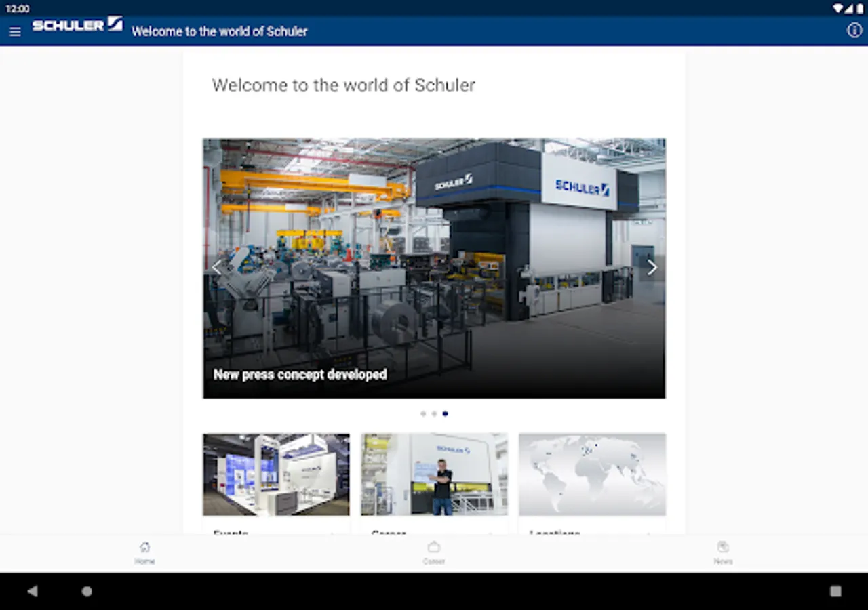868x610 pixels.
Task: Tap the Schuler logo in header
Action: (77, 24)
